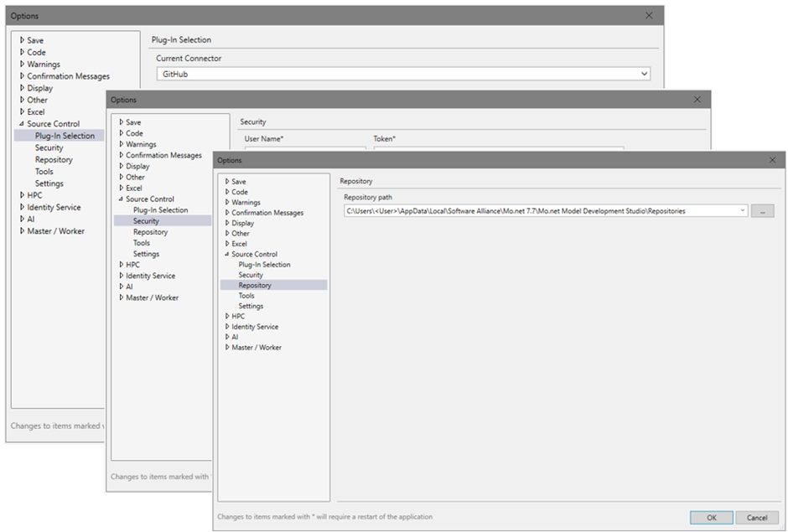Click the OK button

pyautogui.click(x=712, y=518)
